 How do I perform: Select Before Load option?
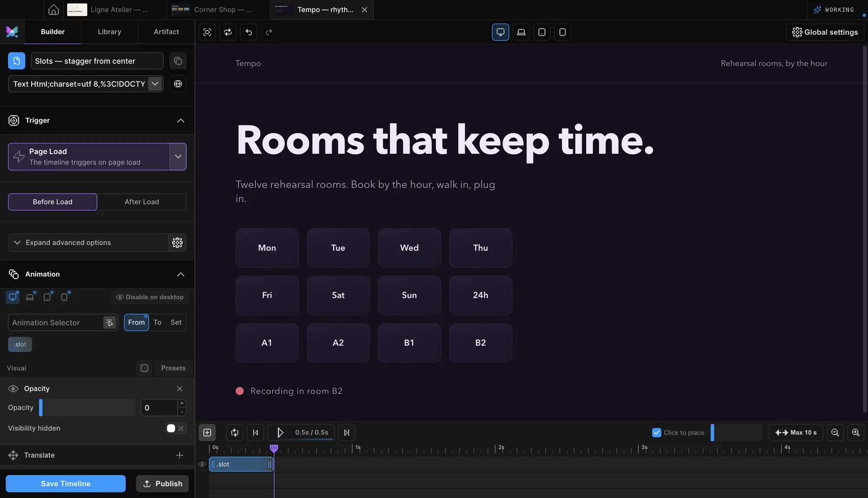[53, 202]
